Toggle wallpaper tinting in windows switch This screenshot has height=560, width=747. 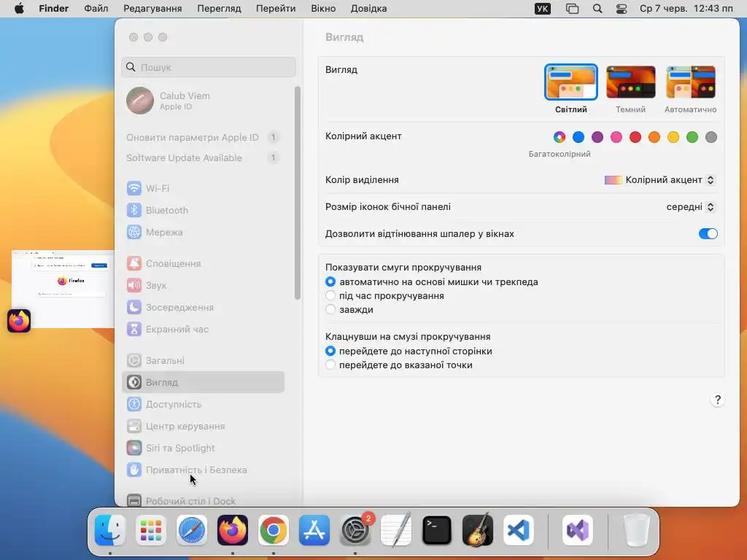tap(708, 234)
